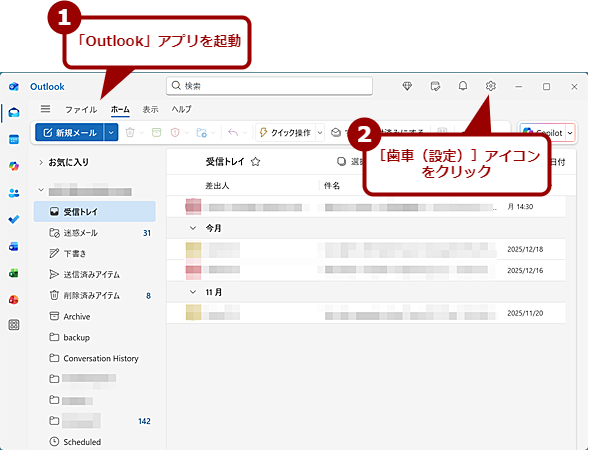Open the Archive folder

click(x=95, y=317)
